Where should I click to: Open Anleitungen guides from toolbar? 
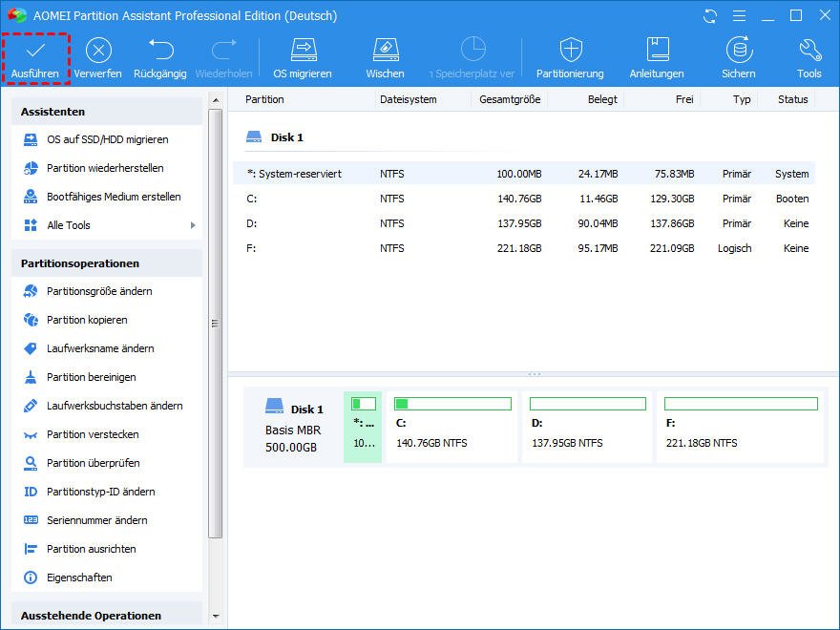point(657,51)
